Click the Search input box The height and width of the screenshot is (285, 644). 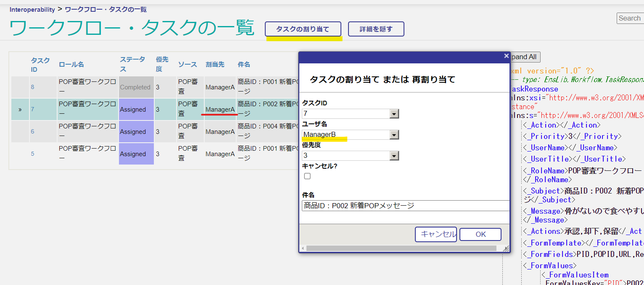pyautogui.click(x=630, y=18)
